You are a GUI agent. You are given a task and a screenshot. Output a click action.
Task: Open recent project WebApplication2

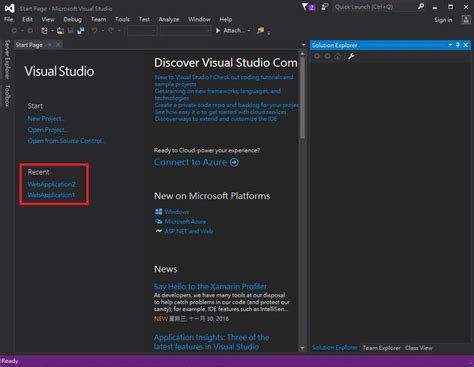click(x=52, y=184)
